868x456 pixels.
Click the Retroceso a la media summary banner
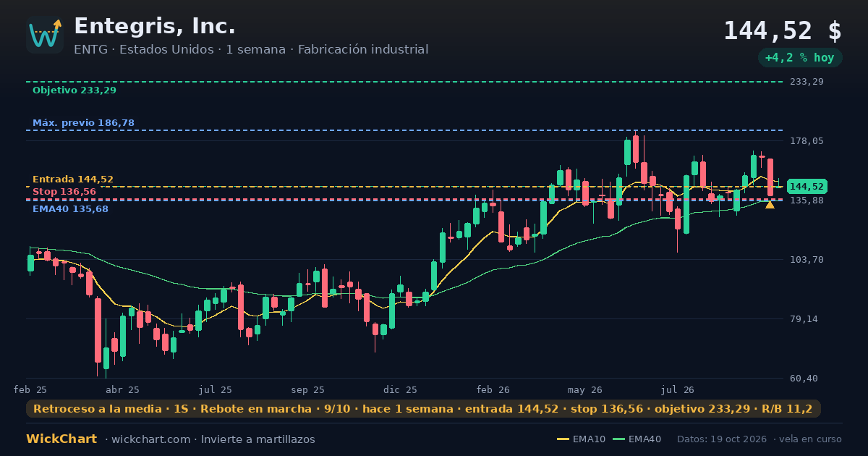coord(423,409)
